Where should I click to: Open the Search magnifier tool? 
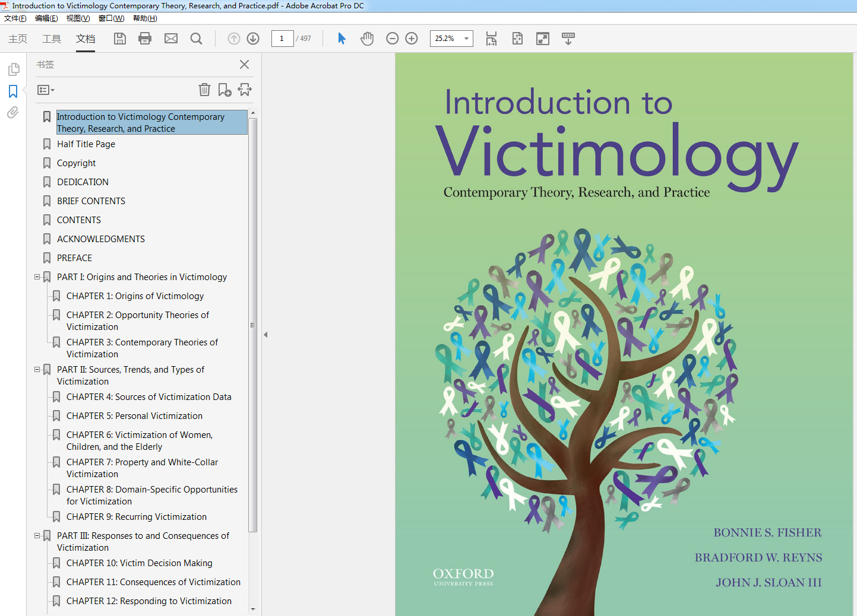tap(196, 39)
